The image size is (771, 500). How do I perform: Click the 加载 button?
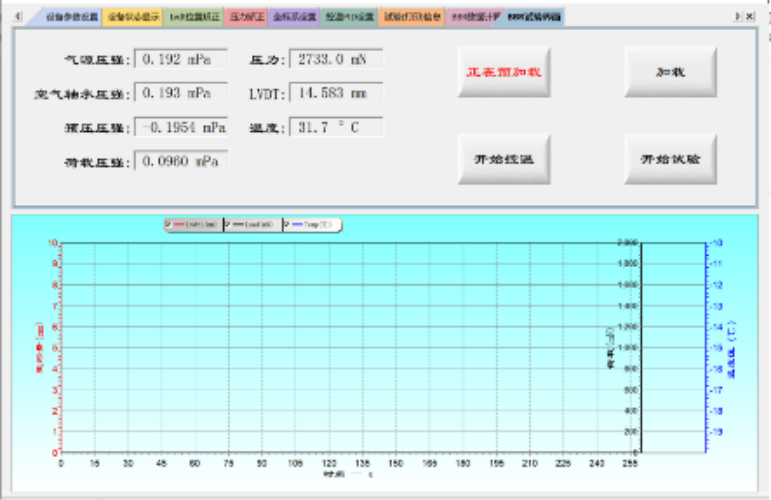[671, 72]
